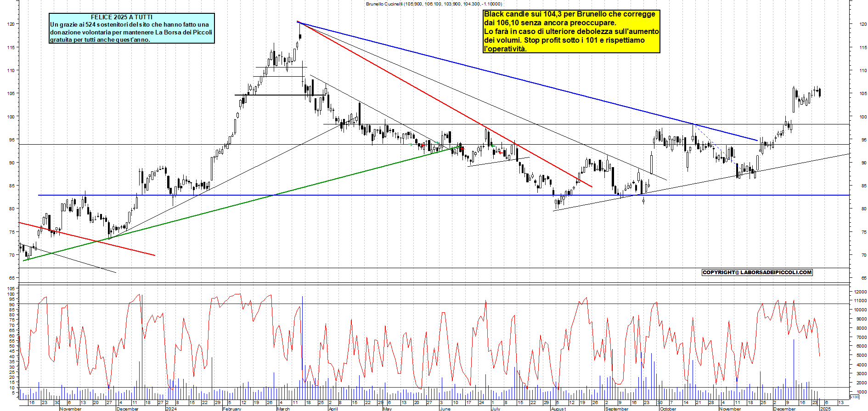Select the line 'dai 106,10 senza ancora preoccupare.'
This screenshot has width=868, height=411.
pos(550,23)
